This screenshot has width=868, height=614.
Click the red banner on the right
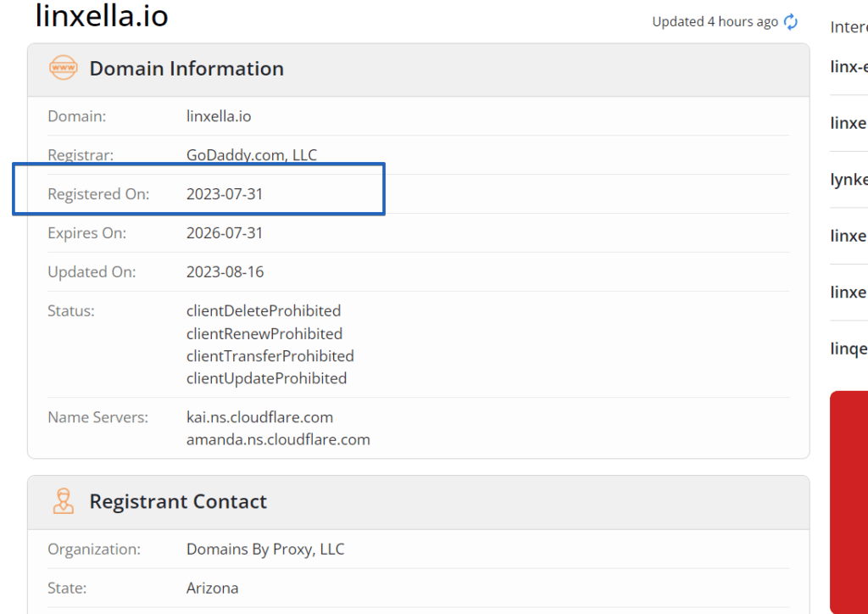[849, 500]
